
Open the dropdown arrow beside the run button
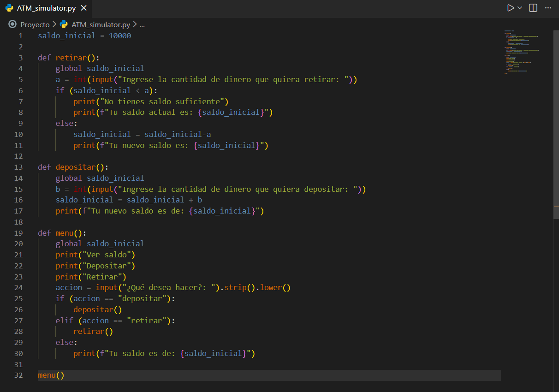(x=520, y=8)
